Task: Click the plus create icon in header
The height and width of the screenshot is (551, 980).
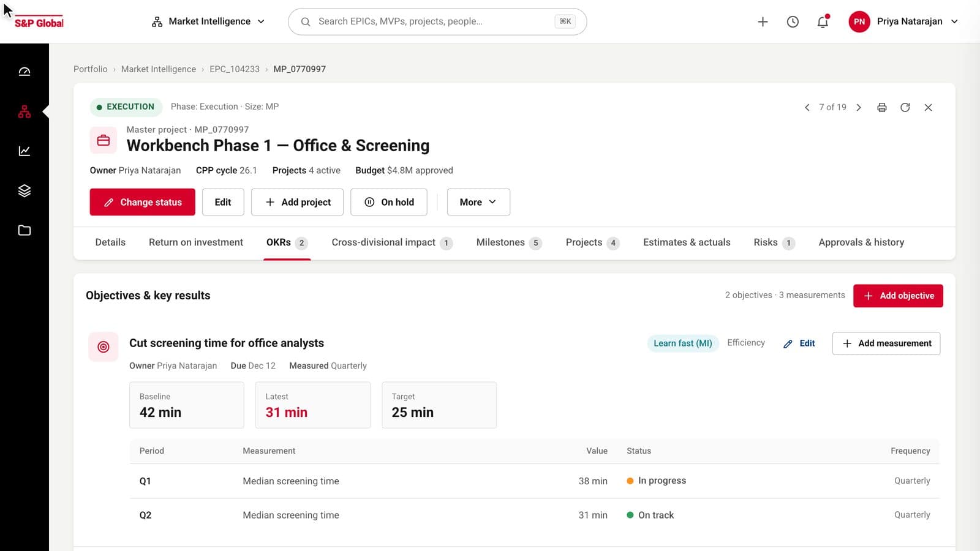Action: [763, 21]
